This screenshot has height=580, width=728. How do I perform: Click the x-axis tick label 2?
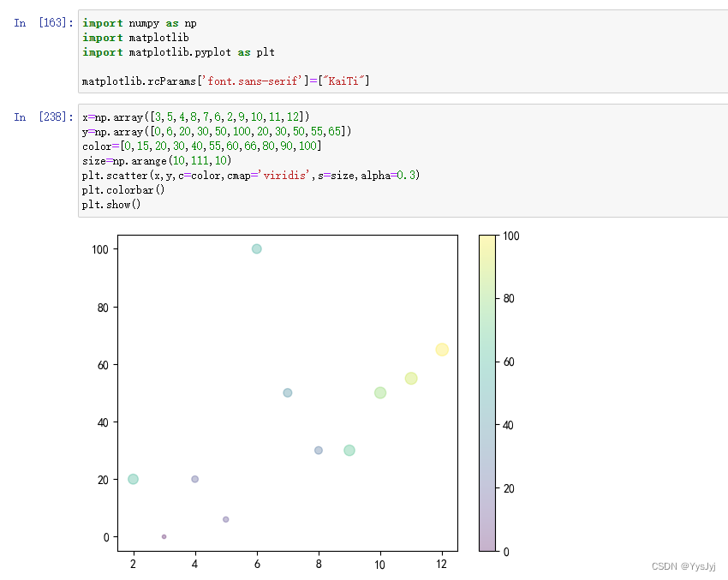[134, 565]
